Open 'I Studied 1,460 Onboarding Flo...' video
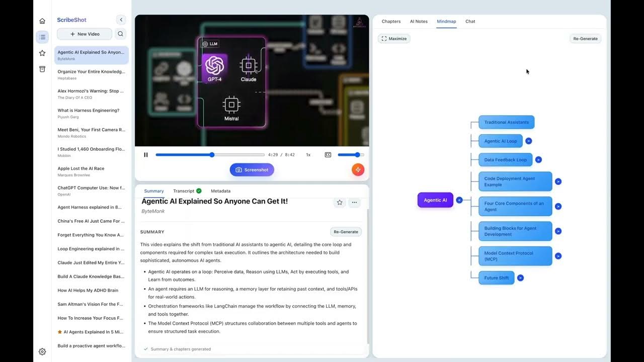This screenshot has width=644, height=362. pyautogui.click(x=92, y=152)
